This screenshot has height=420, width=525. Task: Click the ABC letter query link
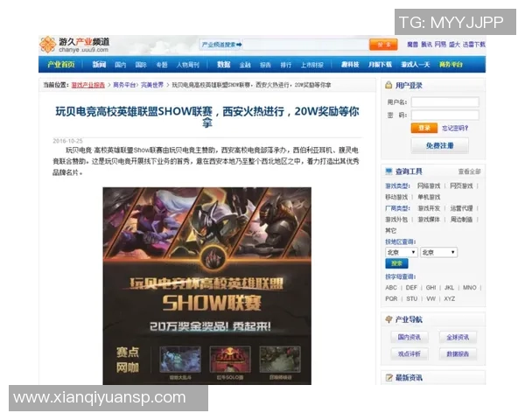coord(391,288)
